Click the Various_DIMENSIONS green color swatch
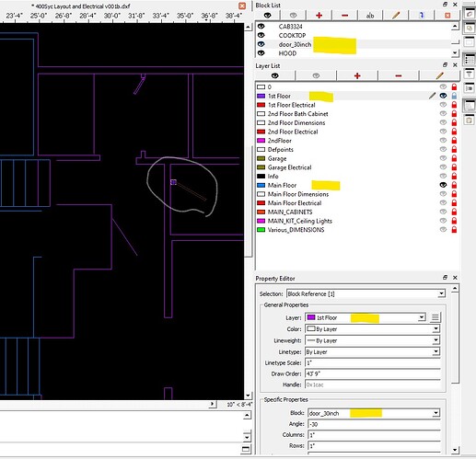The image size is (476, 459). (261, 230)
